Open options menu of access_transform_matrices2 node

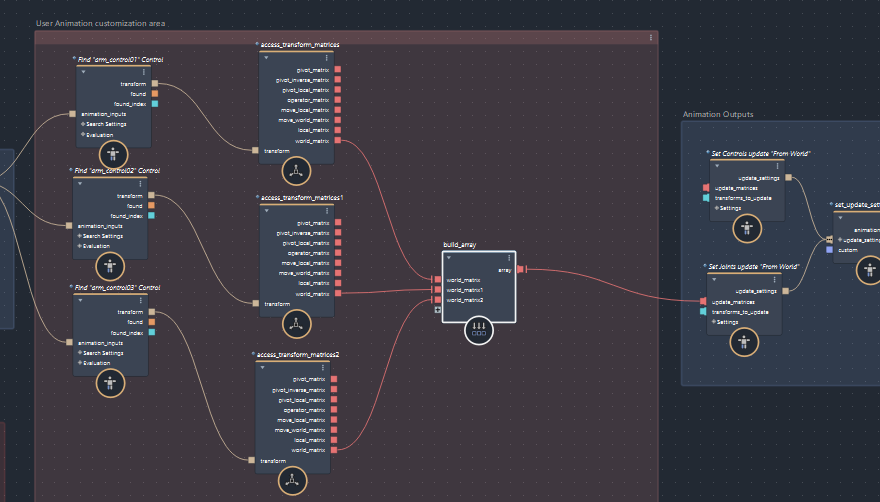[323, 368]
